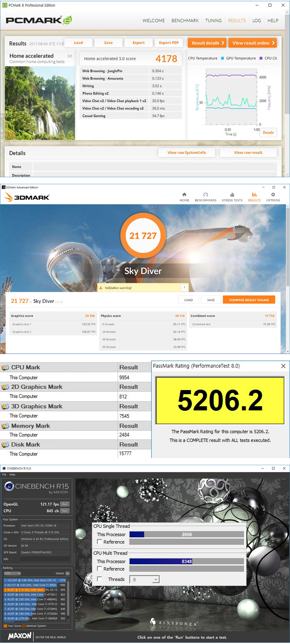Click the 2D Graphics Mark row icon
This screenshot has width=290, height=644.
5,387
